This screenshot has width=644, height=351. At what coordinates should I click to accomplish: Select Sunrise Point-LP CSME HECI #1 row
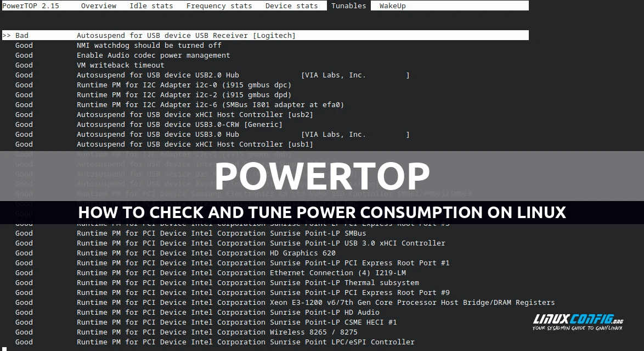pyautogui.click(x=206, y=322)
